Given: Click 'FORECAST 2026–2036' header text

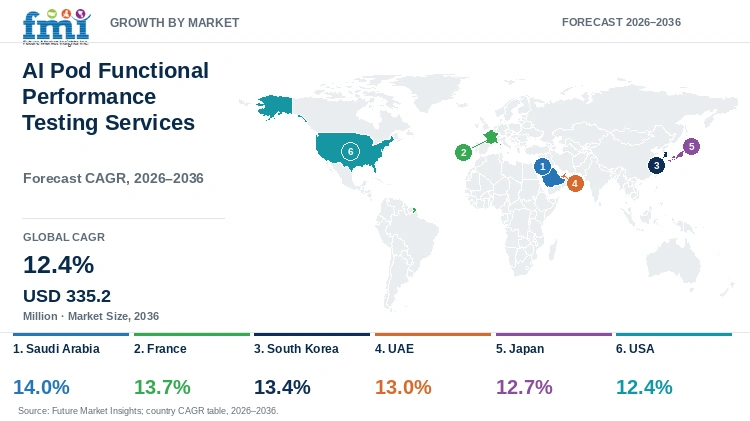Looking at the screenshot, I should [x=621, y=22].
